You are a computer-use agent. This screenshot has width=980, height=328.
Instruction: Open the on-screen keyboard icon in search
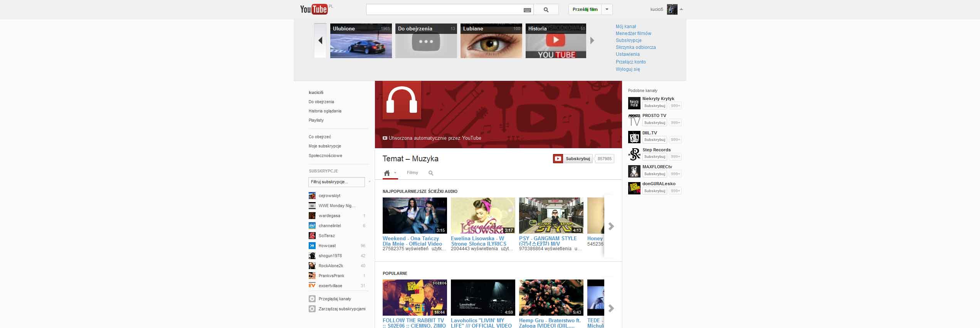[x=528, y=10]
